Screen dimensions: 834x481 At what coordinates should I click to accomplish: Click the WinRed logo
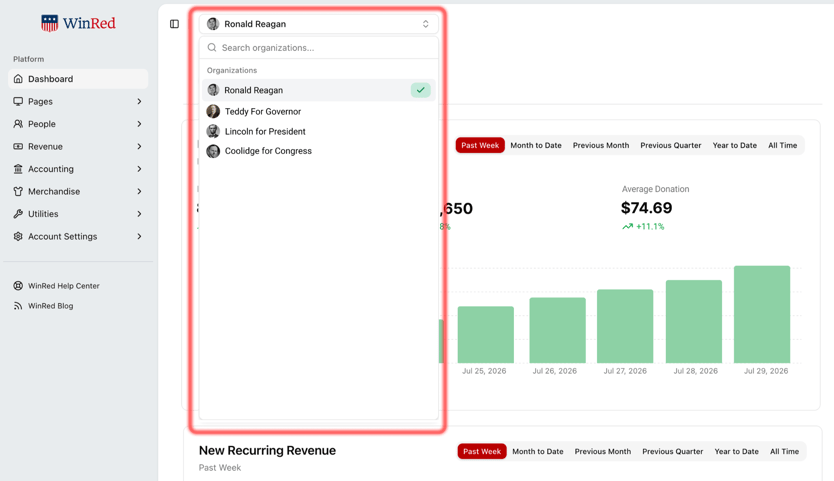point(78,23)
